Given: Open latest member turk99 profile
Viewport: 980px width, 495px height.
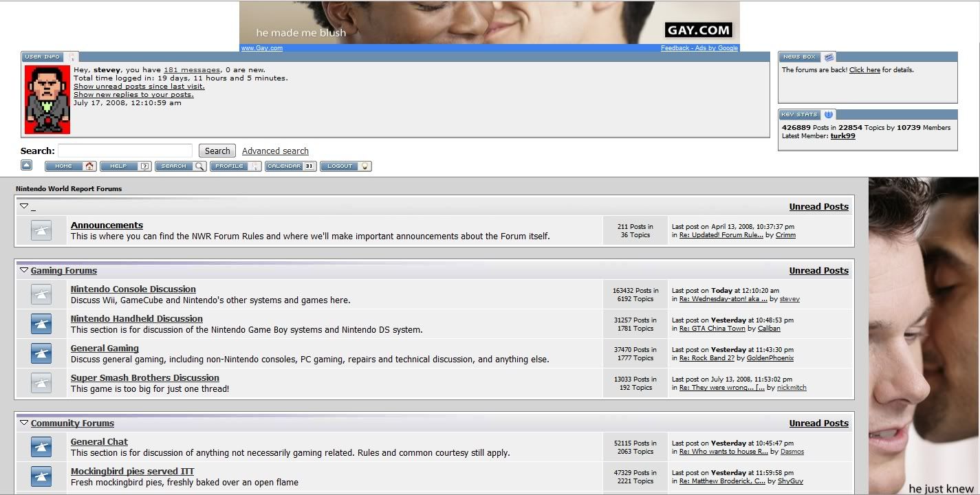Looking at the screenshot, I should tap(843, 136).
